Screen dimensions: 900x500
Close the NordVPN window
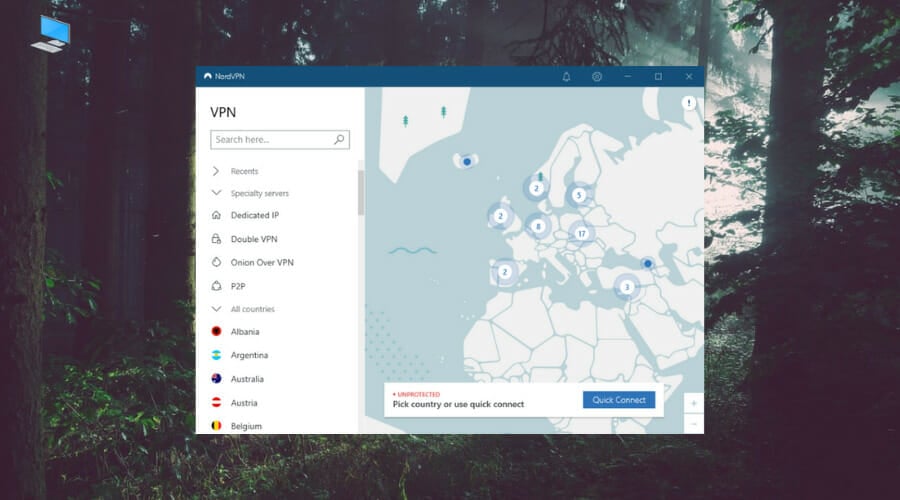(689, 76)
